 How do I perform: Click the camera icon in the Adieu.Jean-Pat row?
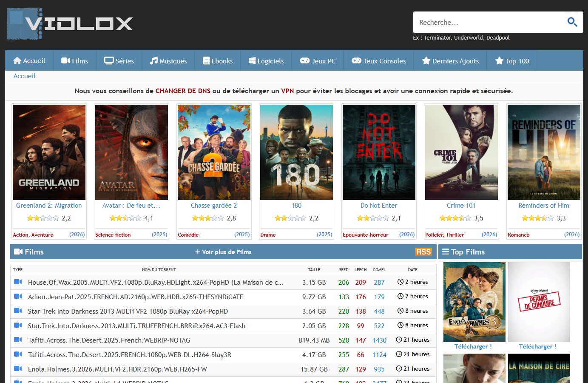coord(18,296)
